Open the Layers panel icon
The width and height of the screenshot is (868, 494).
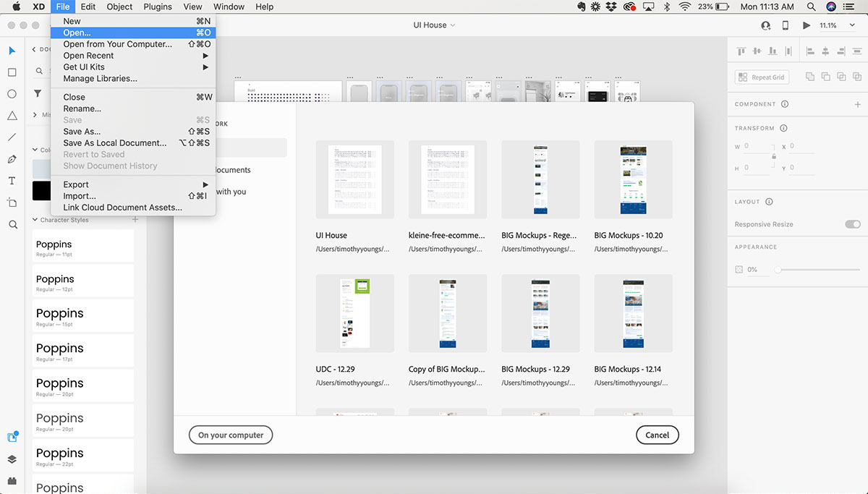[x=12, y=459]
